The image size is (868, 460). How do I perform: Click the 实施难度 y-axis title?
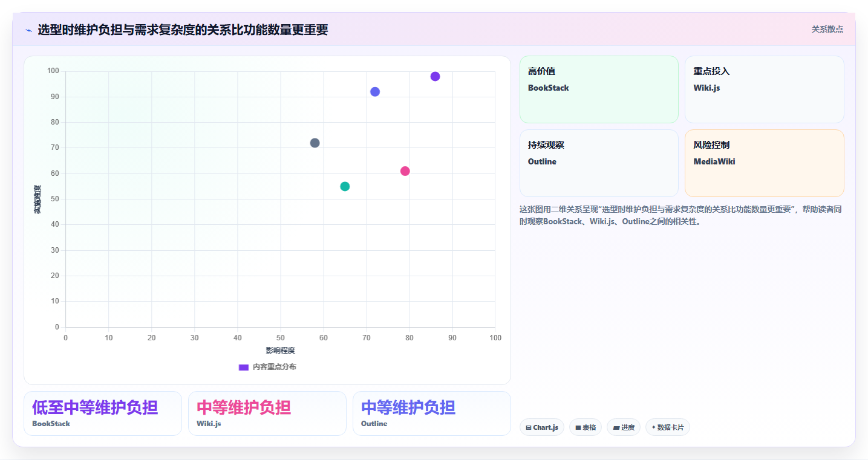[x=37, y=199]
